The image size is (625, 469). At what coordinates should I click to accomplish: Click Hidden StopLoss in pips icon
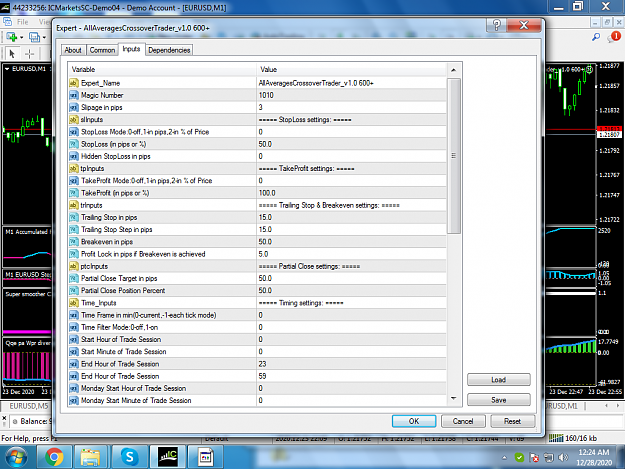point(74,156)
